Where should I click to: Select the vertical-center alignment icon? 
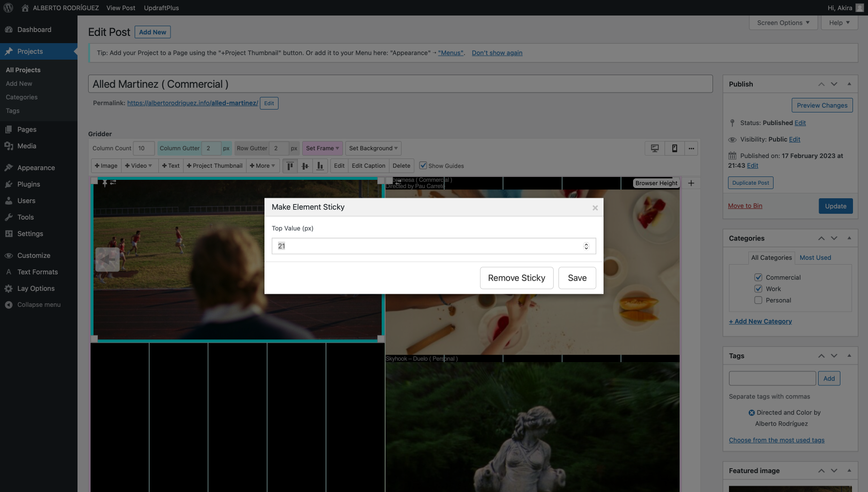(x=305, y=166)
